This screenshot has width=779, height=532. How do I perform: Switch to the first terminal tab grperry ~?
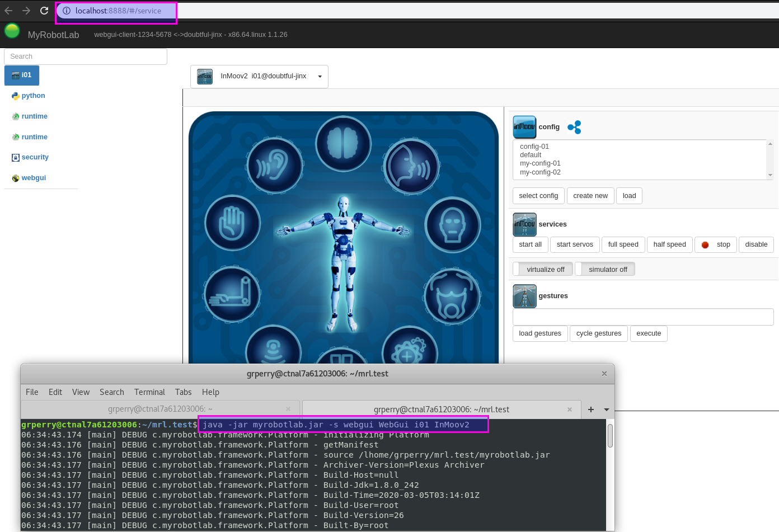click(160, 409)
